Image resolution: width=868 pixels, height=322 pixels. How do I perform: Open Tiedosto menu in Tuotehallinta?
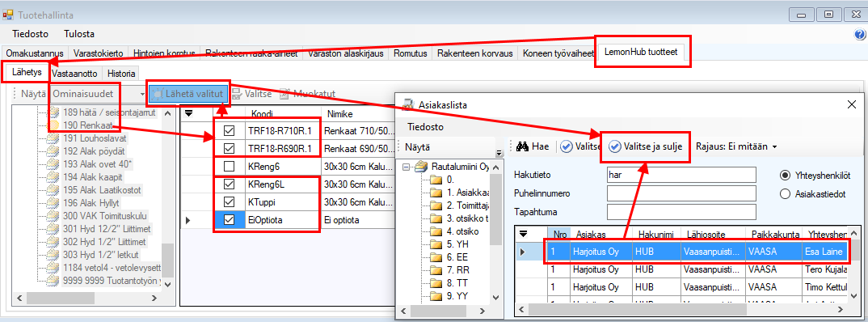click(30, 34)
